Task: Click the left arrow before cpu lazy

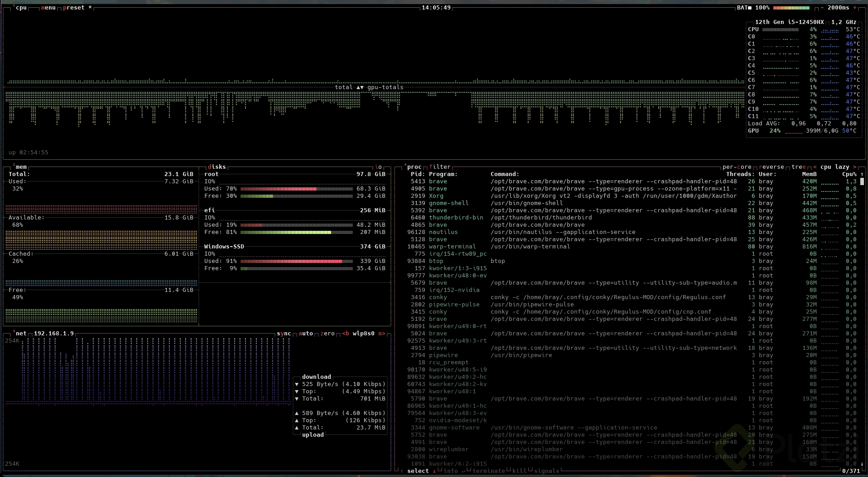Action: tap(815, 167)
